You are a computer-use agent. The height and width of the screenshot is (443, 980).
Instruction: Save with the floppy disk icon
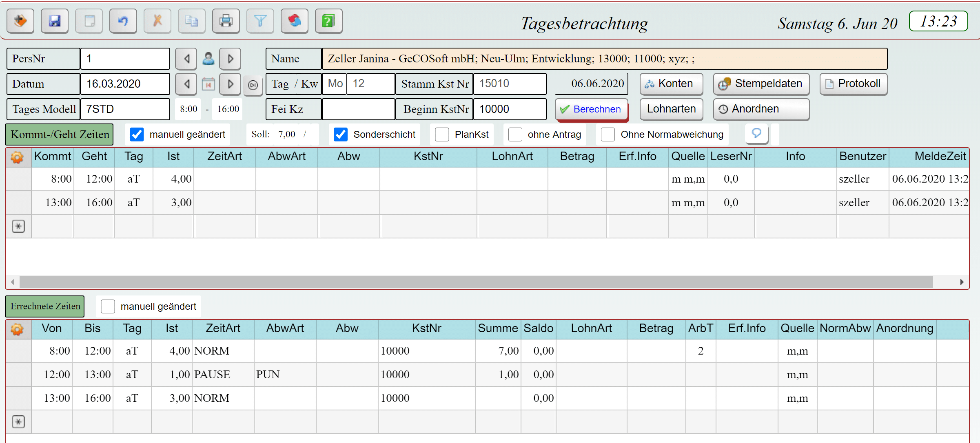click(55, 21)
